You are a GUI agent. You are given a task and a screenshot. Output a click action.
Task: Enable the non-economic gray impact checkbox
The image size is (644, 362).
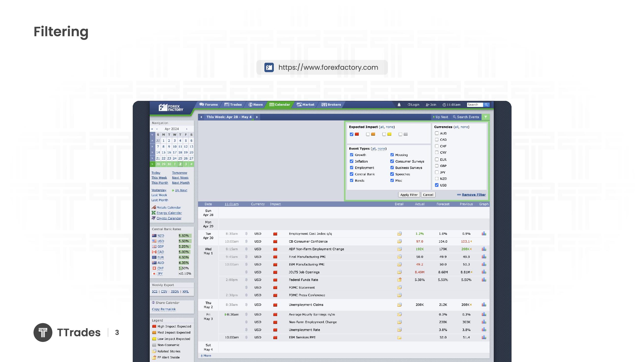pos(400,134)
